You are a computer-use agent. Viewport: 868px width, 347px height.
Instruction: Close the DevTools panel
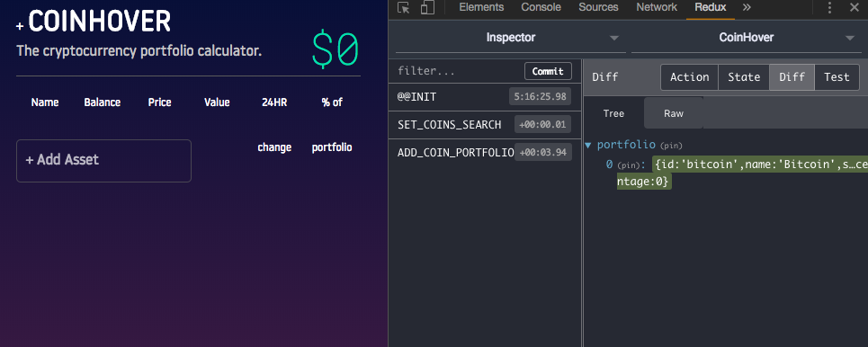[x=855, y=7]
